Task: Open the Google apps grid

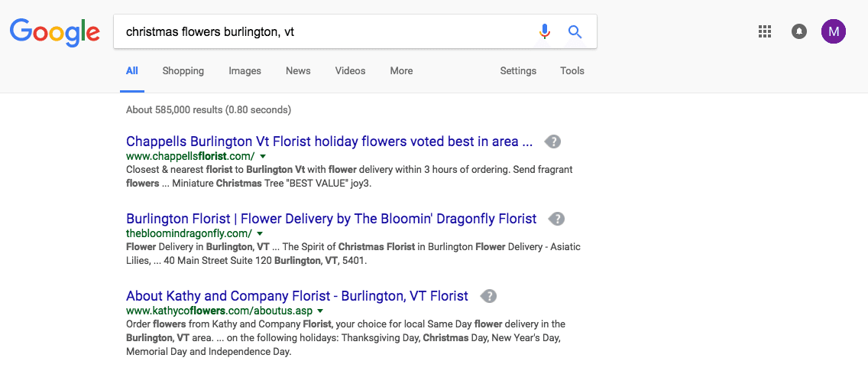Action: [764, 31]
